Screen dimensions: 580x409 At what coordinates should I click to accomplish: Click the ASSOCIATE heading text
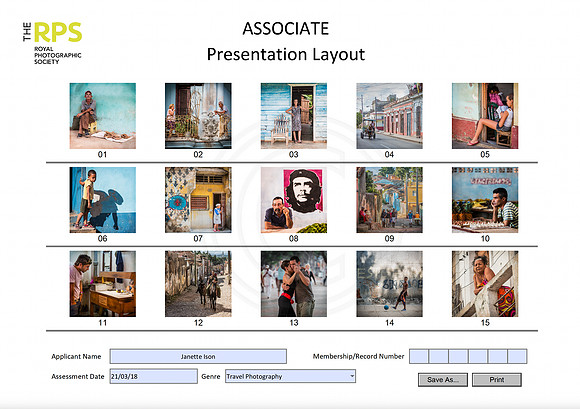coord(286,28)
